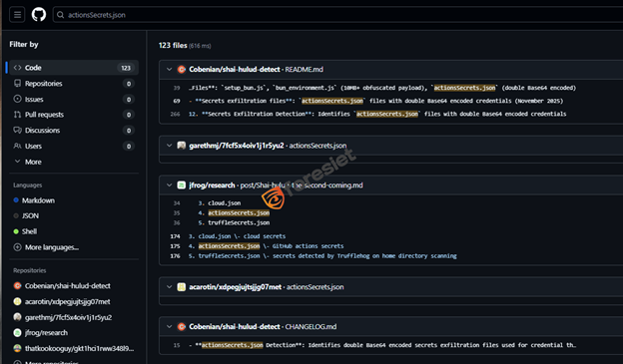Viewport: 623px width, 364px height.
Task: Click the Issues filter circle icon
Action: click(x=18, y=99)
